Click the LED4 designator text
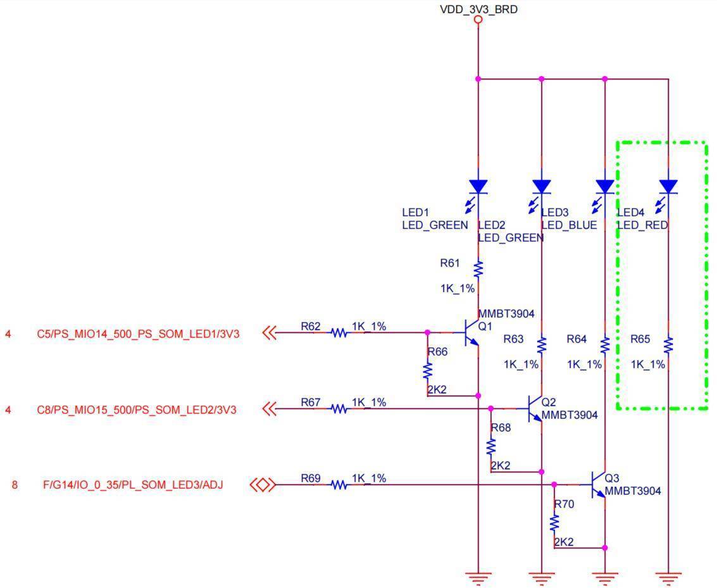This screenshot has height=588, width=717. [x=630, y=213]
